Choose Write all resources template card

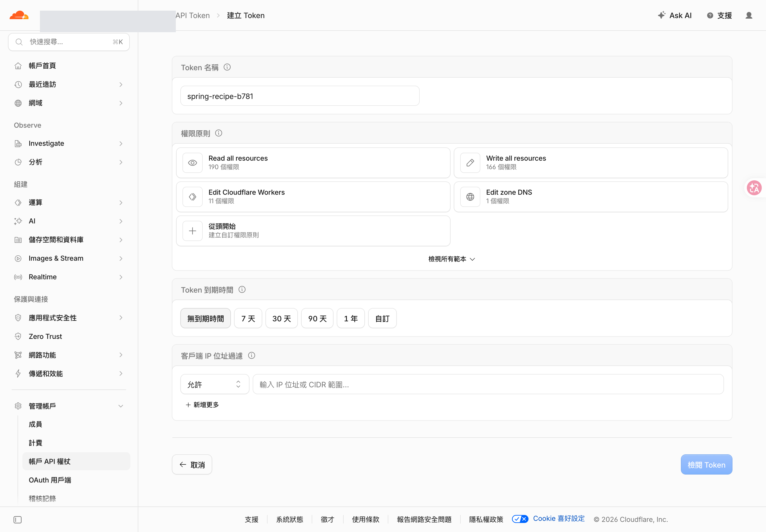tap(591, 163)
